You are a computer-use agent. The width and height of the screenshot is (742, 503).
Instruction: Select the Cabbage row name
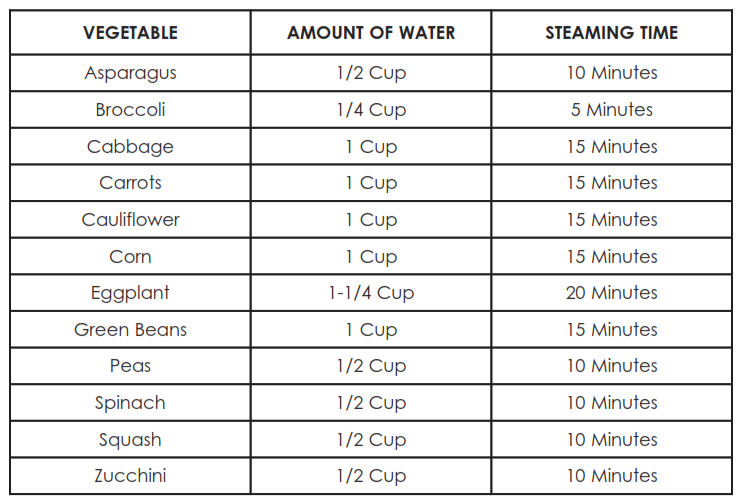point(131,147)
